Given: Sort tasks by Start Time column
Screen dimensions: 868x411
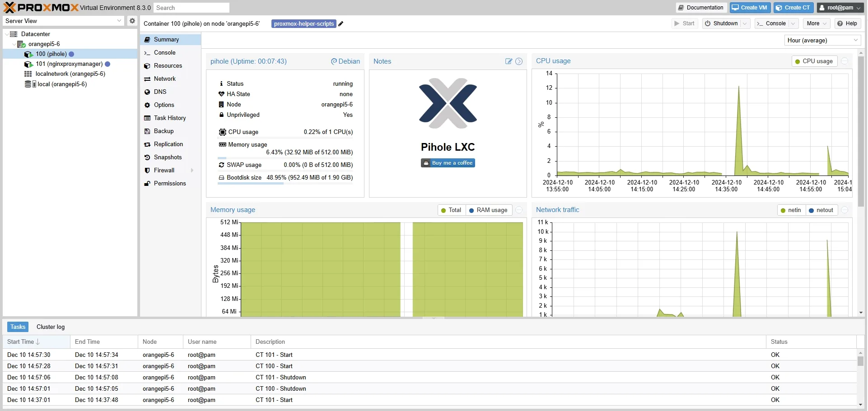Looking at the screenshot, I should click(36, 342).
